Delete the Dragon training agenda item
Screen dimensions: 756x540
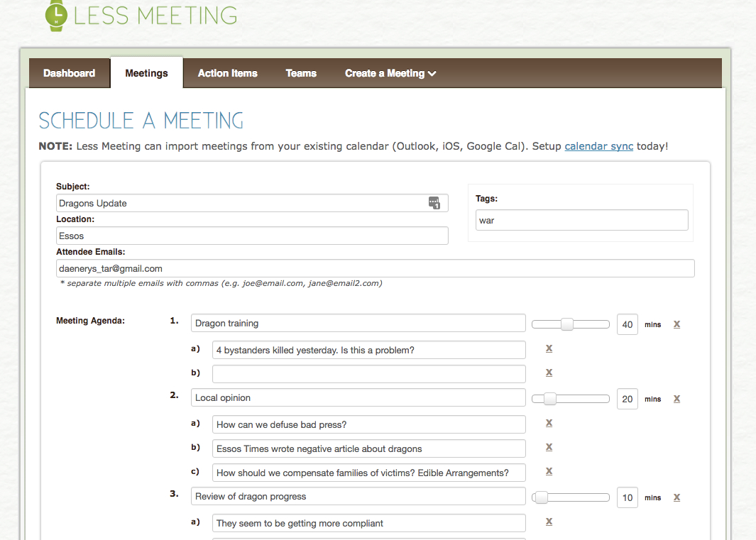tap(676, 324)
